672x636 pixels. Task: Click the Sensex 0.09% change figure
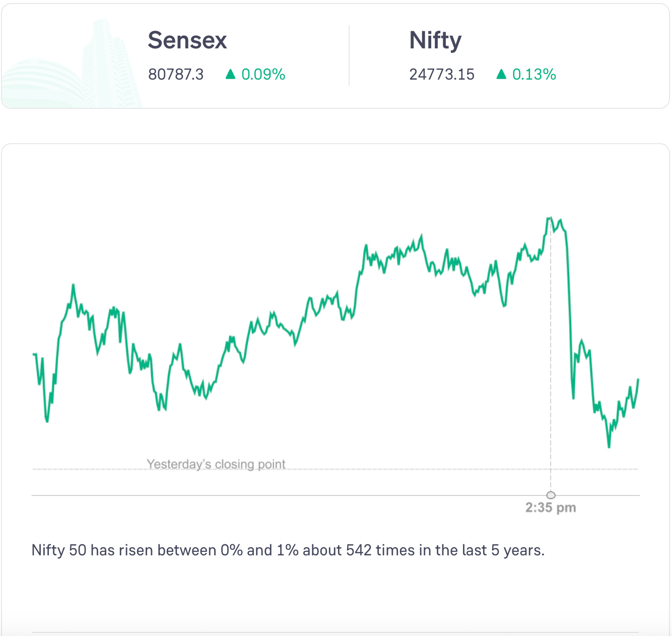(263, 75)
